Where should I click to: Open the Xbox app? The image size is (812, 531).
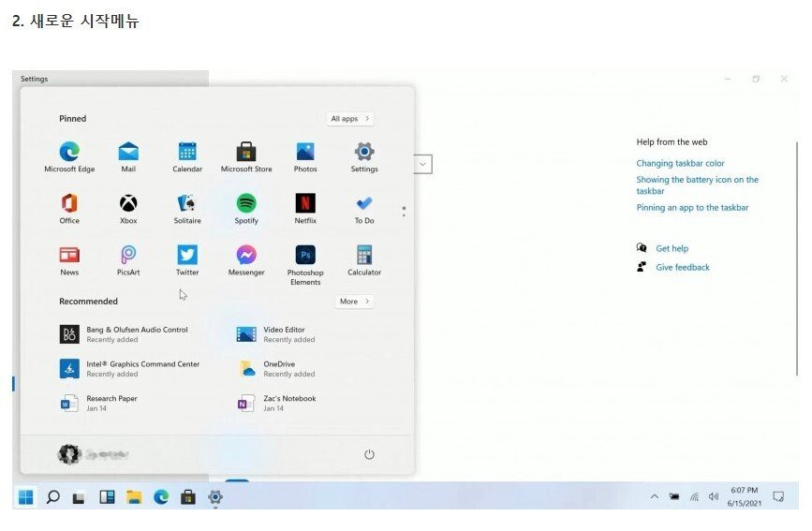click(128, 208)
